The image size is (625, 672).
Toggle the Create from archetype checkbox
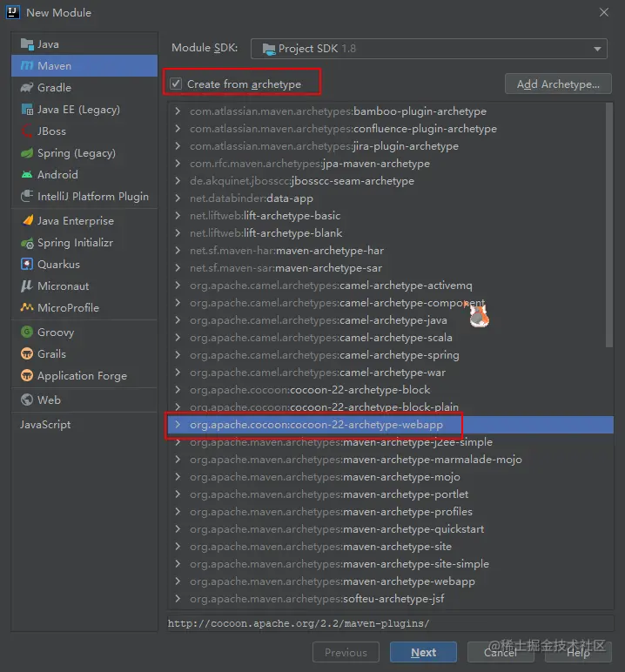pos(176,84)
